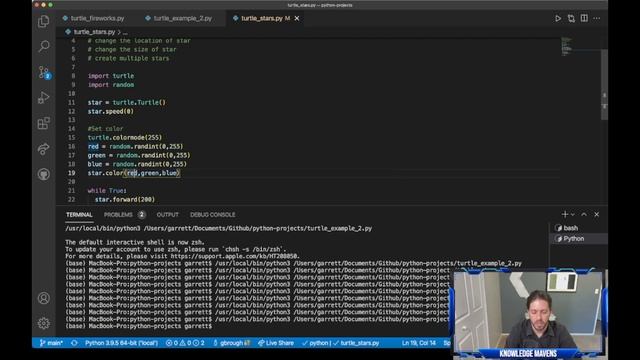The height and width of the screenshot is (360, 640).
Task: Open the launch profile dropdown arrow
Action: click(x=573, y=214)
